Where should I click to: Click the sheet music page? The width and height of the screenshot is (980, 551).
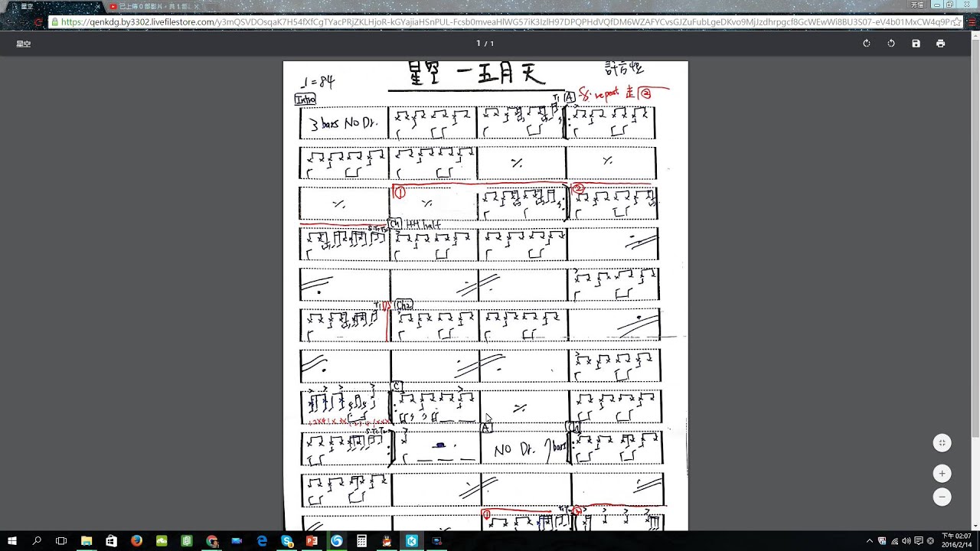coord(485,295)
